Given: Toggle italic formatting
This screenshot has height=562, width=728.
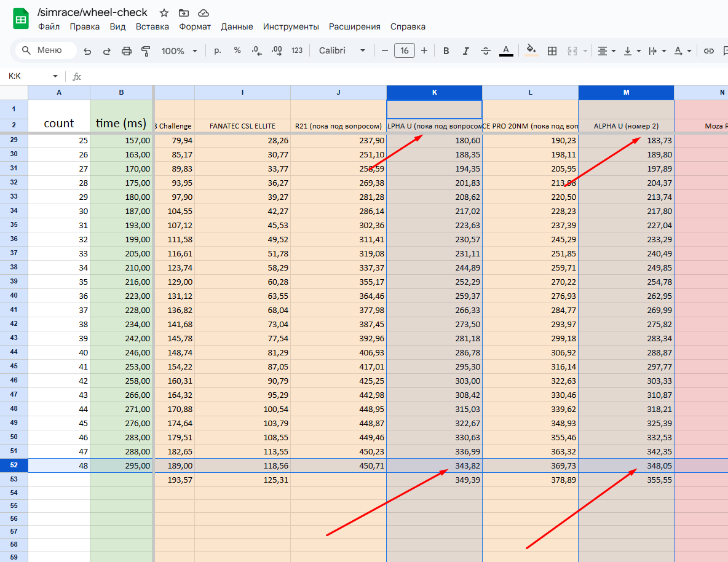Looking at the screenshot, I should pos(465,50).
